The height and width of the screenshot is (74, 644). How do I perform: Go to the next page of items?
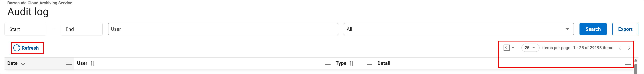[629, 48]
